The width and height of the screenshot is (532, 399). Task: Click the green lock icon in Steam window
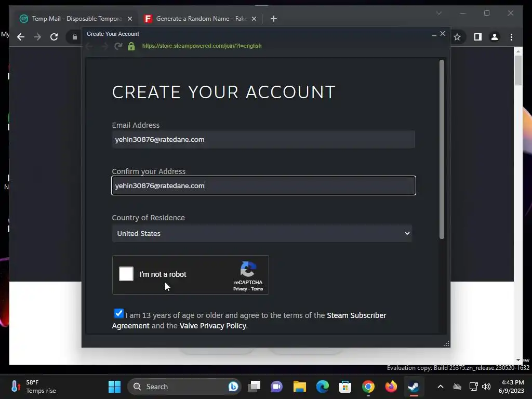pos(131,46)
